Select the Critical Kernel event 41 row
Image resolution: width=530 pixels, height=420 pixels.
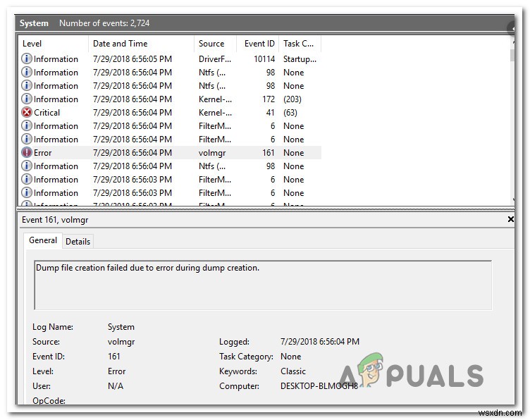(x=169, y=113)
